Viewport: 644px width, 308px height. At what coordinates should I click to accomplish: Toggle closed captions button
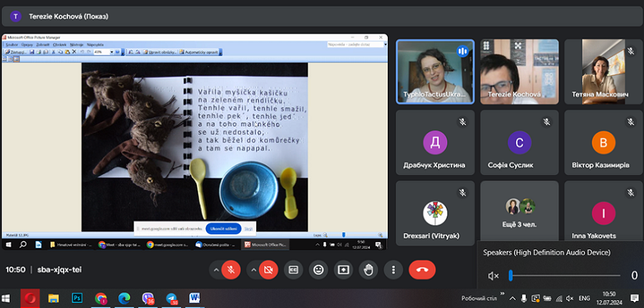pyautogui.click(x=293, y=270)
